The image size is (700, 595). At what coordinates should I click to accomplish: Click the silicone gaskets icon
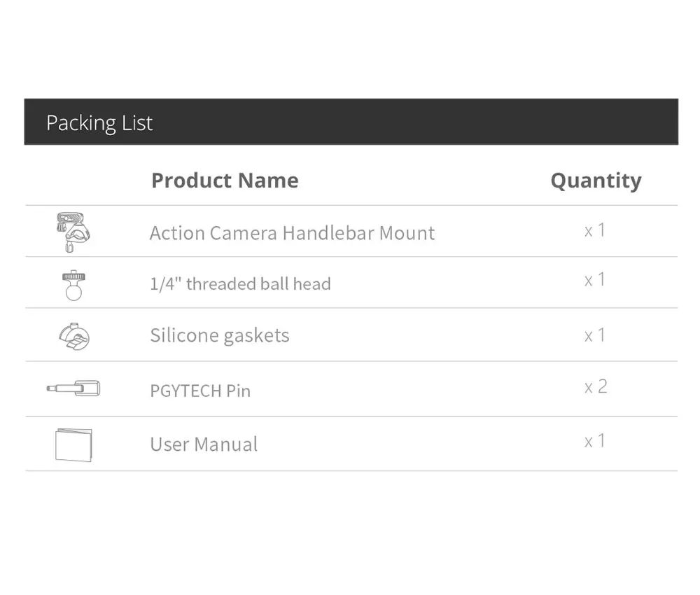tap(74, 336)
